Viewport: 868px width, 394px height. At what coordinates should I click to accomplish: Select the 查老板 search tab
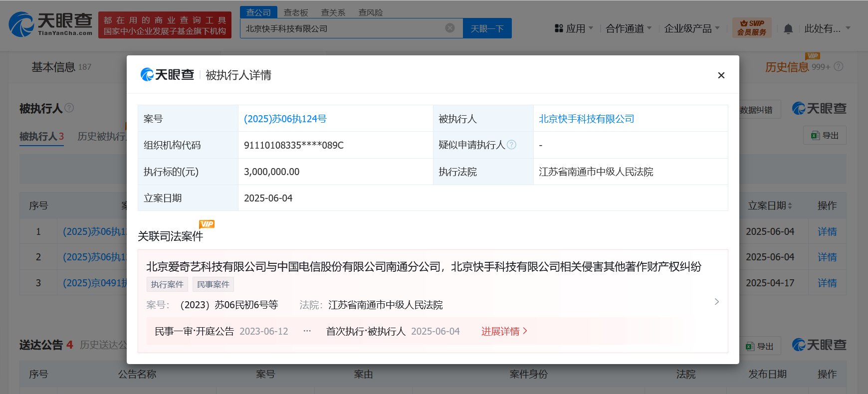coord(296,12)
